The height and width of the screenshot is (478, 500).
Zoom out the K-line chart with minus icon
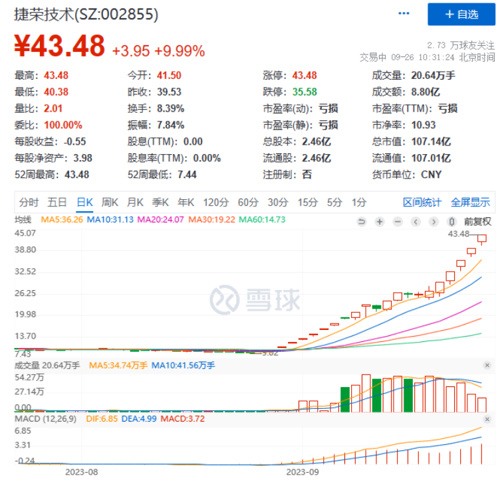(x=397, y=222)
